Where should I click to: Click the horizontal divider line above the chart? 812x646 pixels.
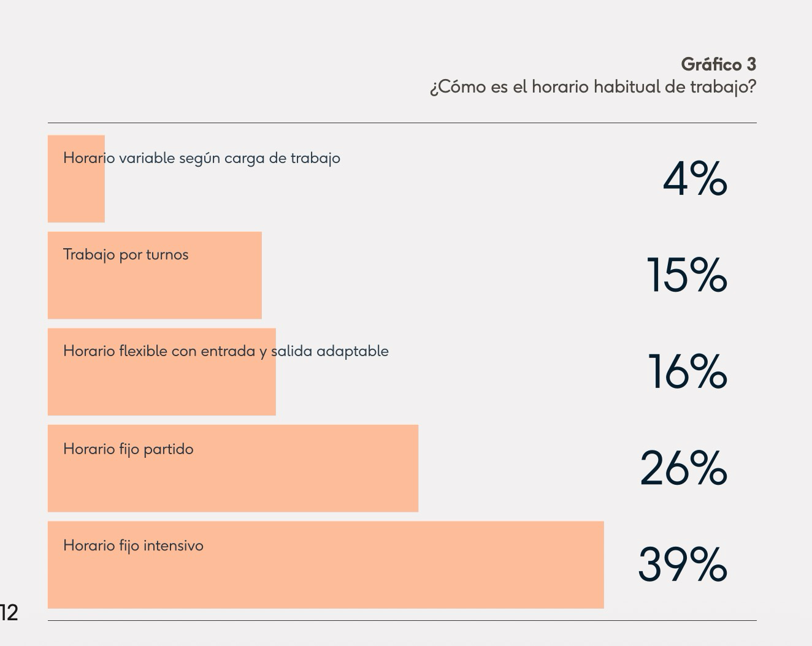(x=402, y=123)
